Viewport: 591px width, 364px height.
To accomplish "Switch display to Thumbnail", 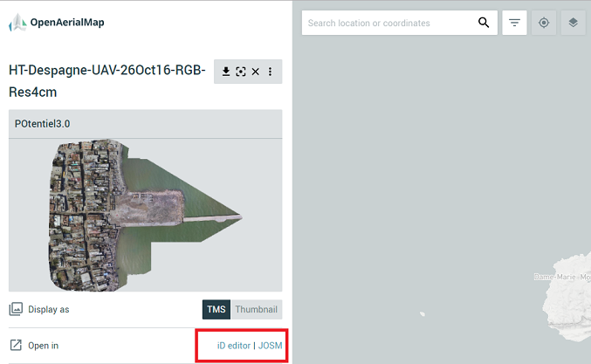I will pos(257,309).
